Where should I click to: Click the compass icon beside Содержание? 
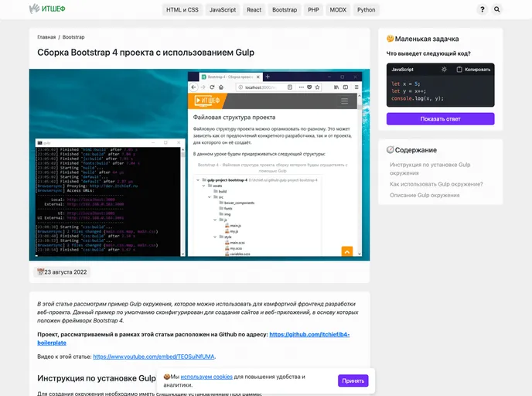(x=390, y=149)
